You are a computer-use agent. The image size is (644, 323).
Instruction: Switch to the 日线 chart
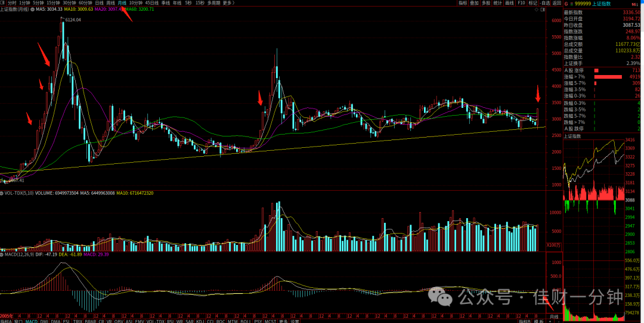100,3
